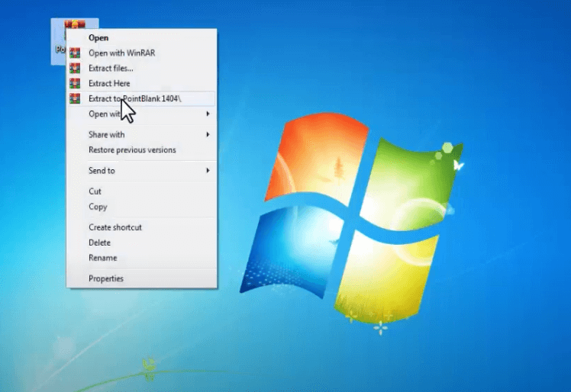Expand the Share with submenu arrow
This screenshot has height=392, width=571.
tap(208, 135)
